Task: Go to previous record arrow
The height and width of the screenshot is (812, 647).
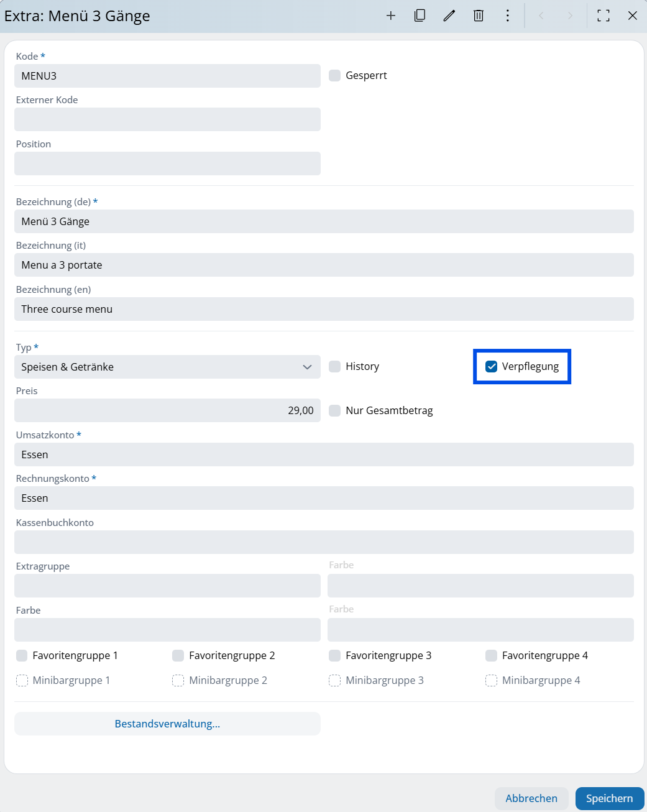Action: [x=541, y=16]
